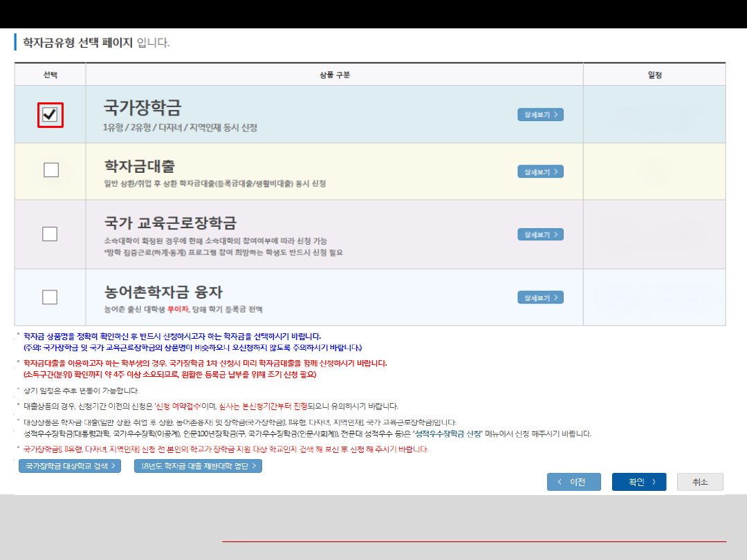Click the 취소 button
The height and width of the screenshot is (560, 747).
[699, 482]
